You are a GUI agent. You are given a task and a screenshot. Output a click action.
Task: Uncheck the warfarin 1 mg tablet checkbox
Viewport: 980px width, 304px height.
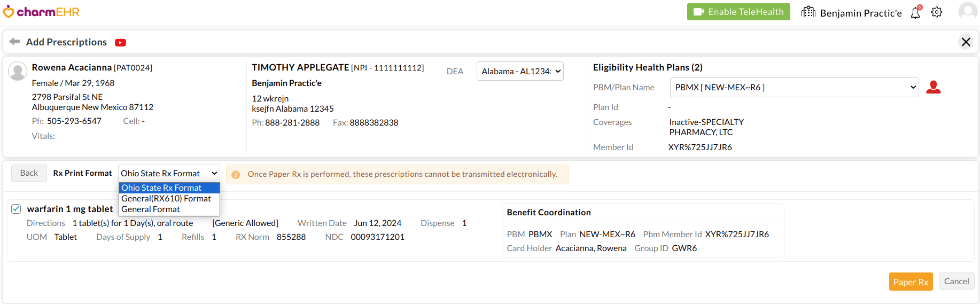click(x=16, y=209)
